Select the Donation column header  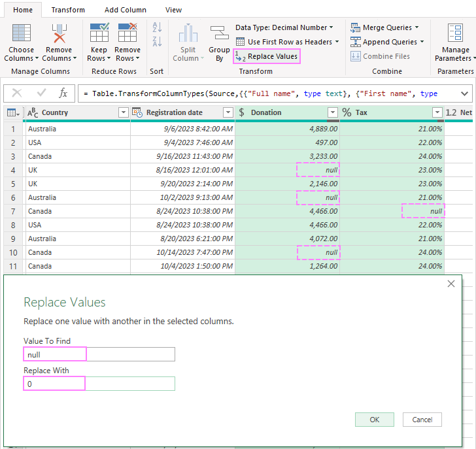pos(287,112)
